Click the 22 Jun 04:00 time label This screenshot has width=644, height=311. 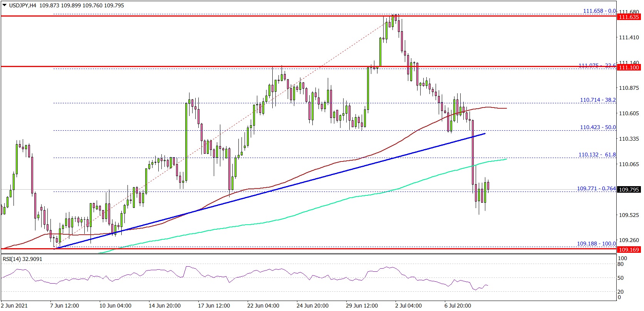click(x=263, y=306)
